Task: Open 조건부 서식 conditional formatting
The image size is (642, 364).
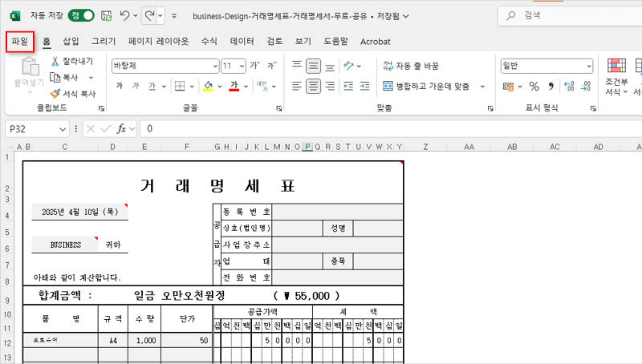Action: click(616, 77)
